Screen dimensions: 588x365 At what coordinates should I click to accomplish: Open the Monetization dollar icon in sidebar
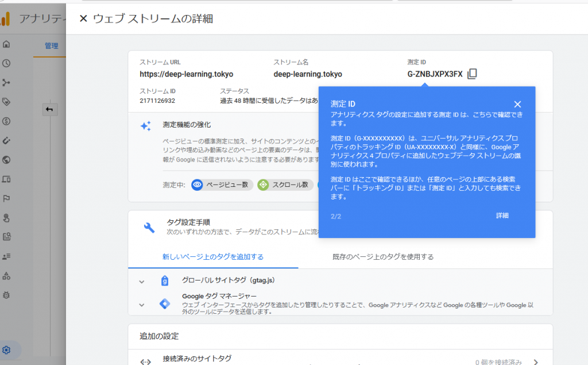(6, 121)
